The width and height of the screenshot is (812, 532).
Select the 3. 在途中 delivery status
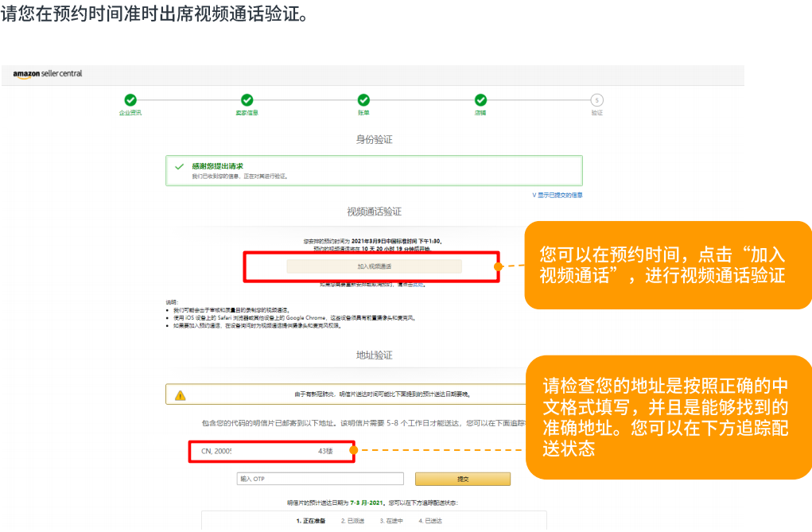pos(393,521)
